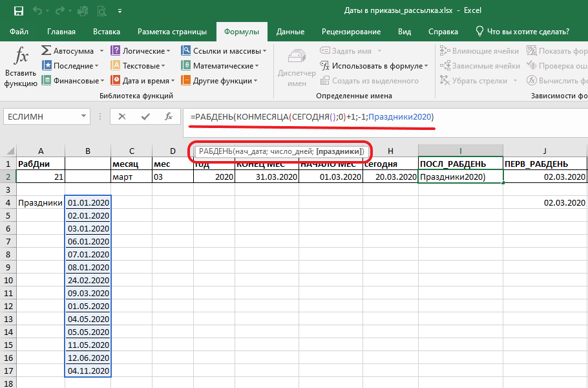Image resolution: width=588 pixels, height=388 pixels.
Task: Click cell A2 with value 21
Action: [41, 177]
